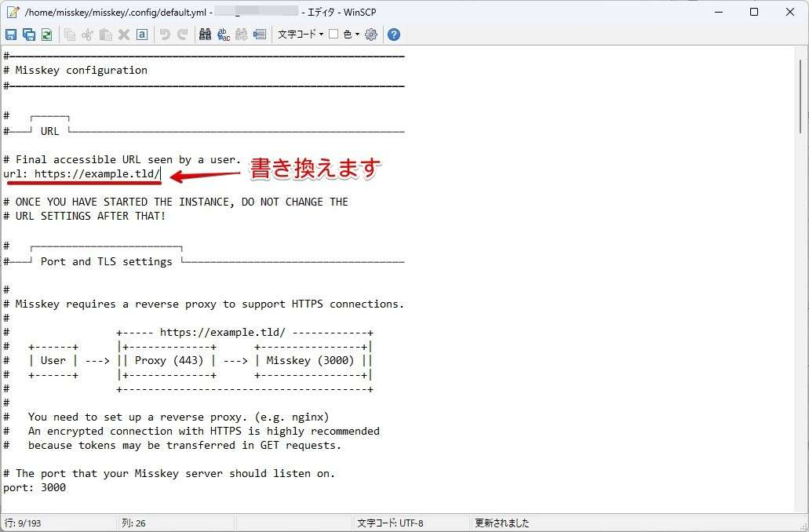Click the Save All icon
809x532 pixels.
click(x=29, y=35)
